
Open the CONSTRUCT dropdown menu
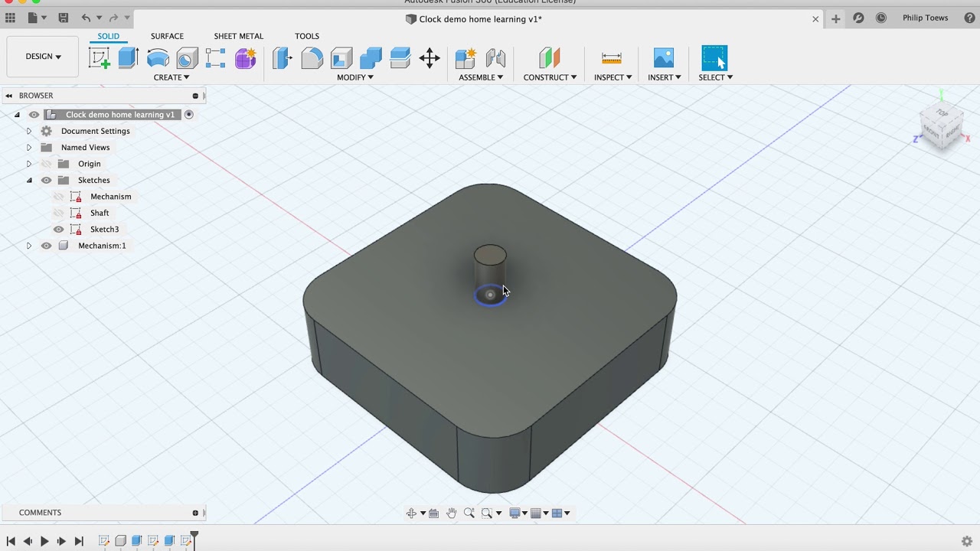(x=550, y=77)
